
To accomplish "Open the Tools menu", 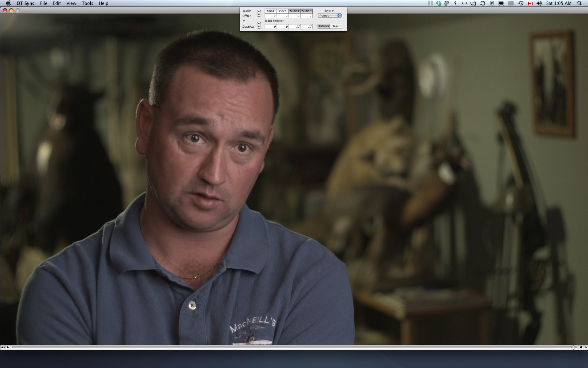I will pos(87,3).
